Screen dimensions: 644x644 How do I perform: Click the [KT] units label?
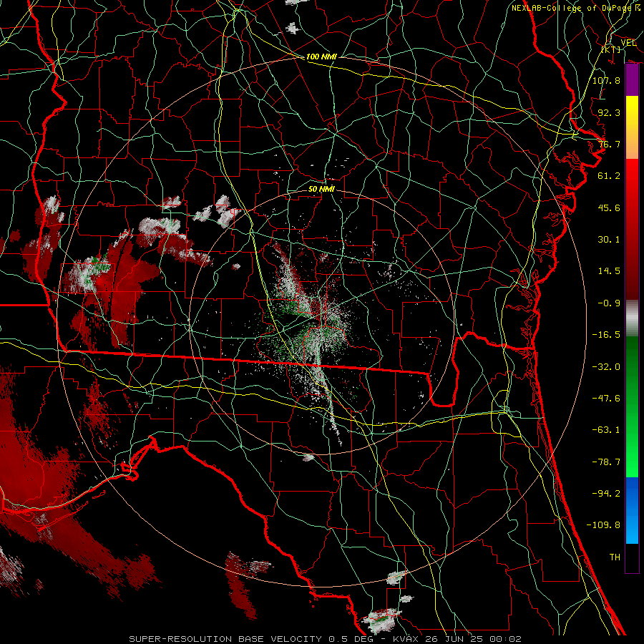tap(611, 49)
